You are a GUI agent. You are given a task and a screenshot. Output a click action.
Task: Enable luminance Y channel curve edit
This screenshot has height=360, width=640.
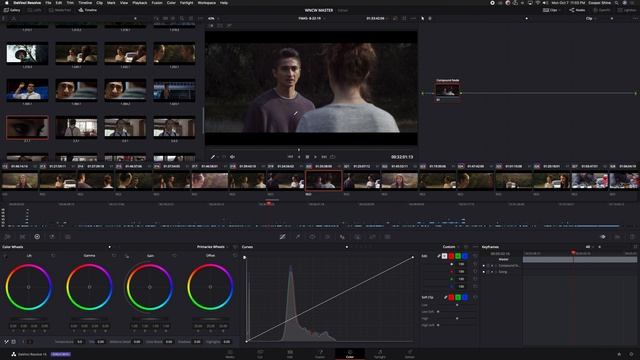coord(444,256)
